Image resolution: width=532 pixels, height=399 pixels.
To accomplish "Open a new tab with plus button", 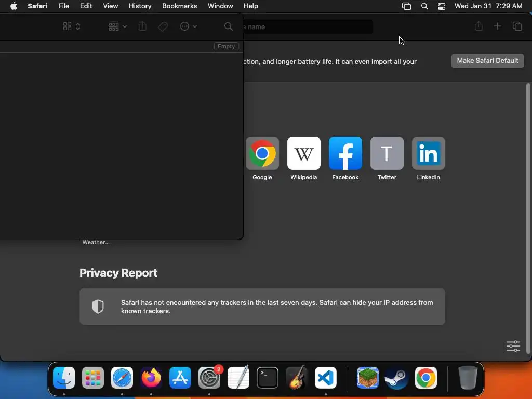I will coord(497,26).
